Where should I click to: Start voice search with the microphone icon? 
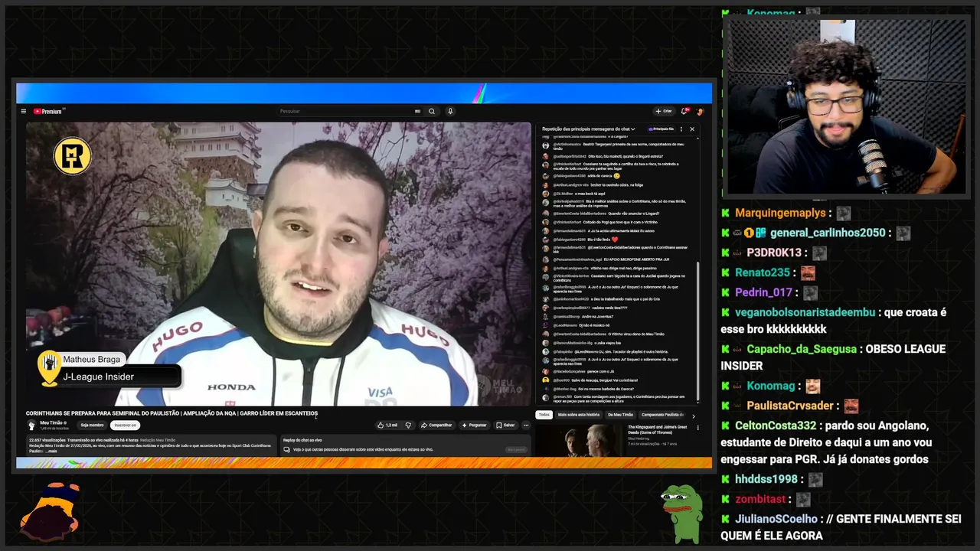(x=450, y=111)
